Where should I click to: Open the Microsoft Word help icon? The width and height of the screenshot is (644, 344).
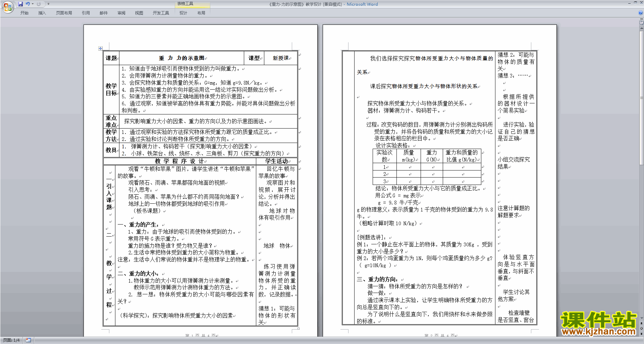pos(641,13)
